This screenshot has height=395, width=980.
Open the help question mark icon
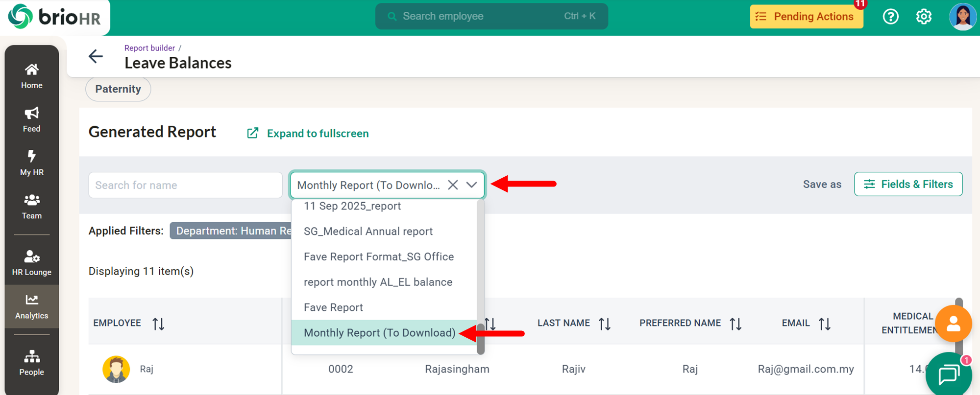click(x=890, y=17)
